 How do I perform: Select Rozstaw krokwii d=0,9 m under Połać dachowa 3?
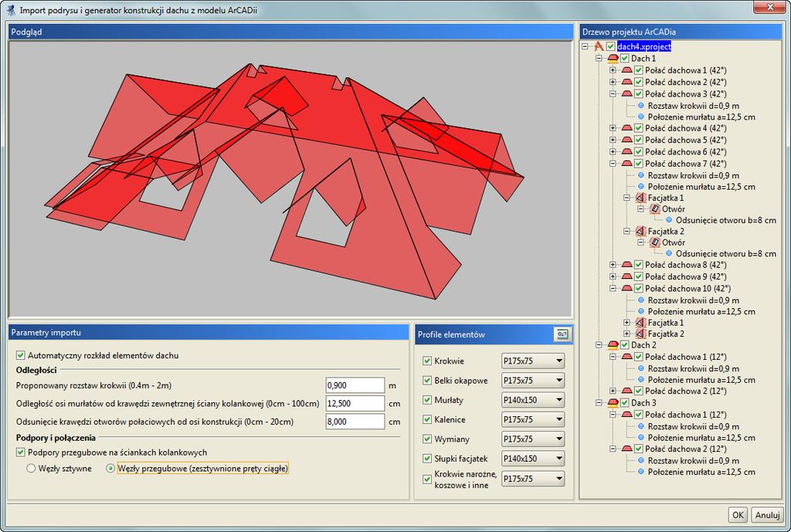[693, 106]
